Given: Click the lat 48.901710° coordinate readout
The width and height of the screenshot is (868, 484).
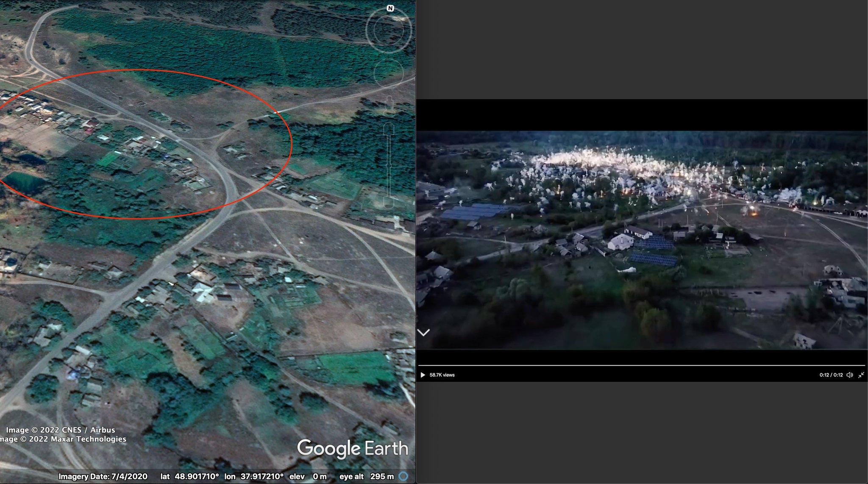Looking at the screenshot, I should click(189, 476).
